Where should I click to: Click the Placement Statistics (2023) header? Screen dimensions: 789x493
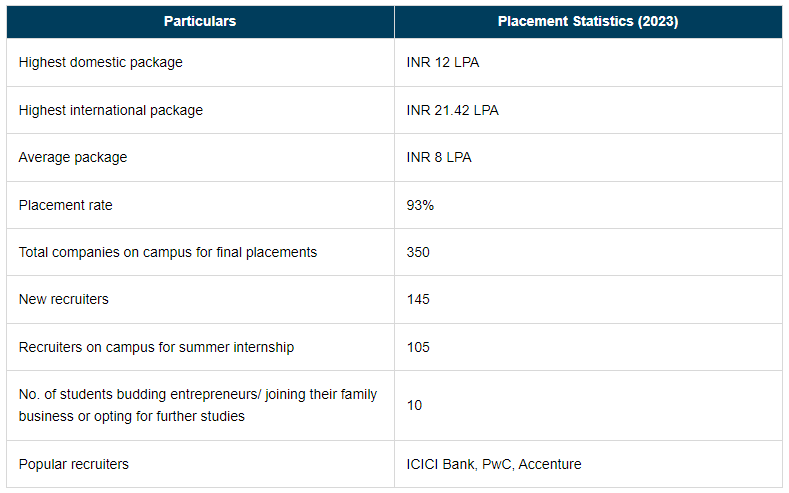click(x=588, y=21)
